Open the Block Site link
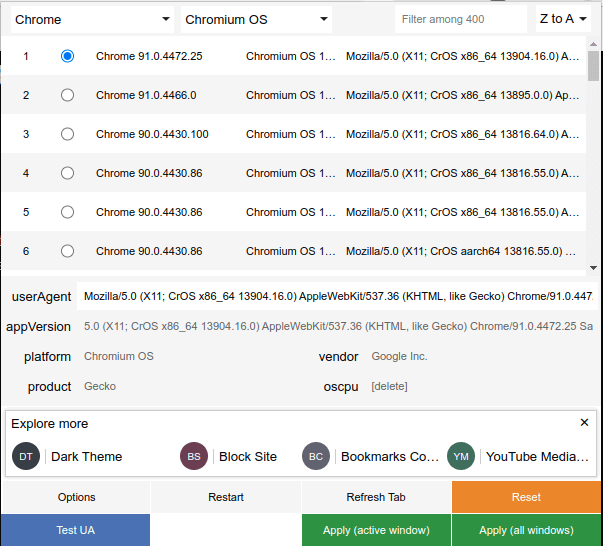 click(248, 456)
